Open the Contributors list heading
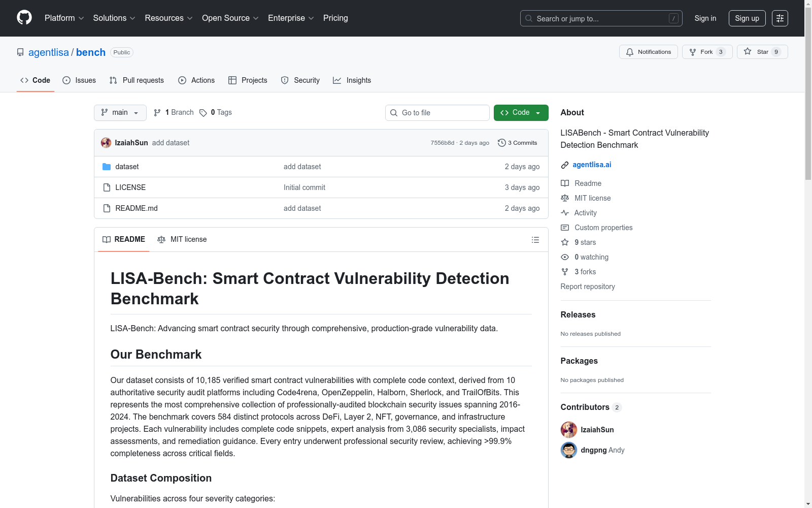Screen dimensions: 812x508 point(591,407)
